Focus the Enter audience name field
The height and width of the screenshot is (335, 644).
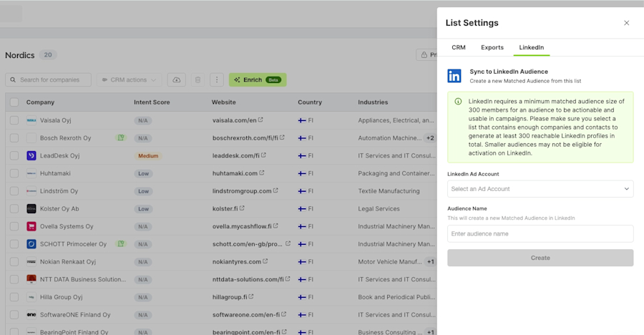[540, 233]
